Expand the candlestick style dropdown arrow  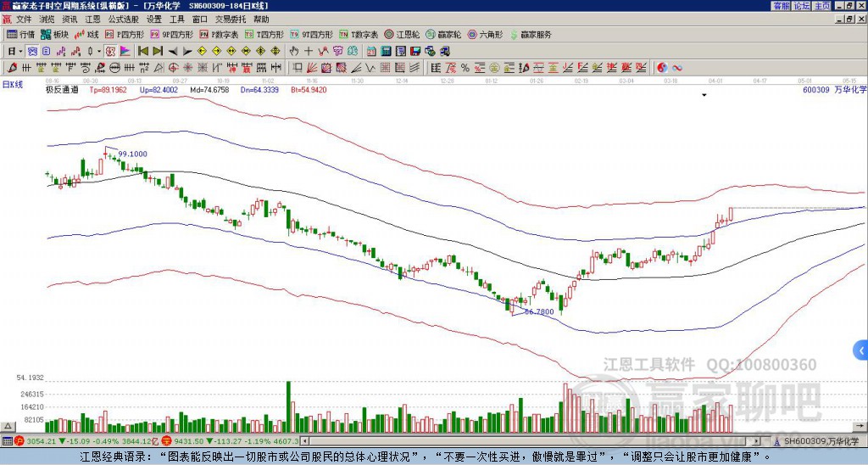[99, 52]
